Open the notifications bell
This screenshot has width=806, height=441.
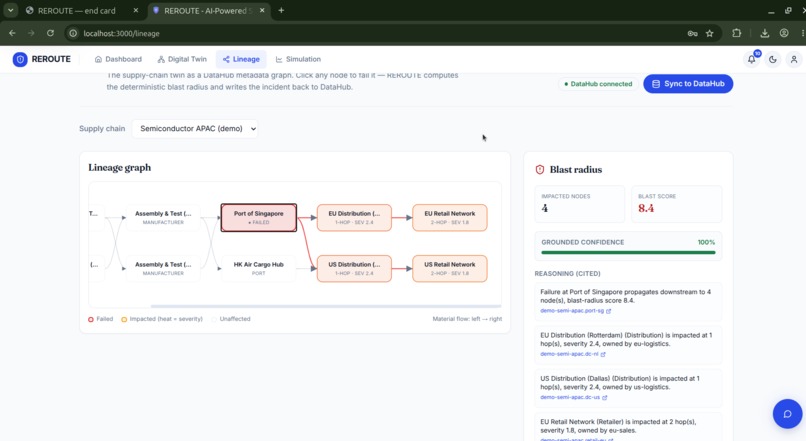752,59
